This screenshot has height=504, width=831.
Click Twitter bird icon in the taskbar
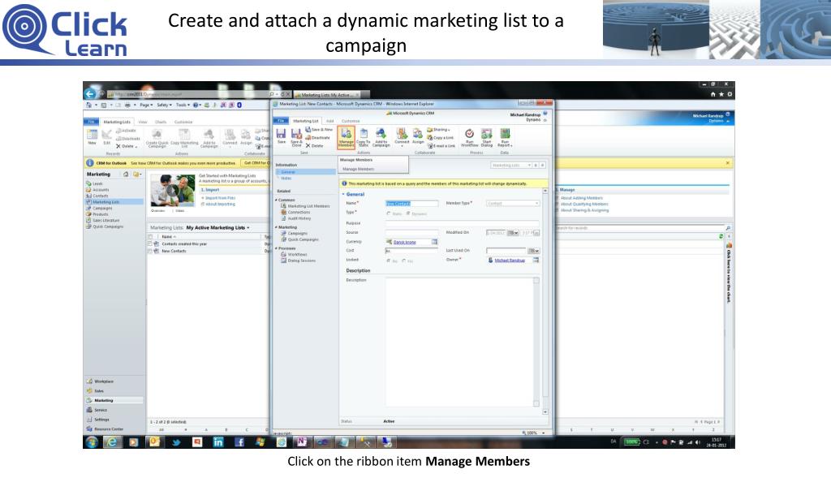pos(176,442)
